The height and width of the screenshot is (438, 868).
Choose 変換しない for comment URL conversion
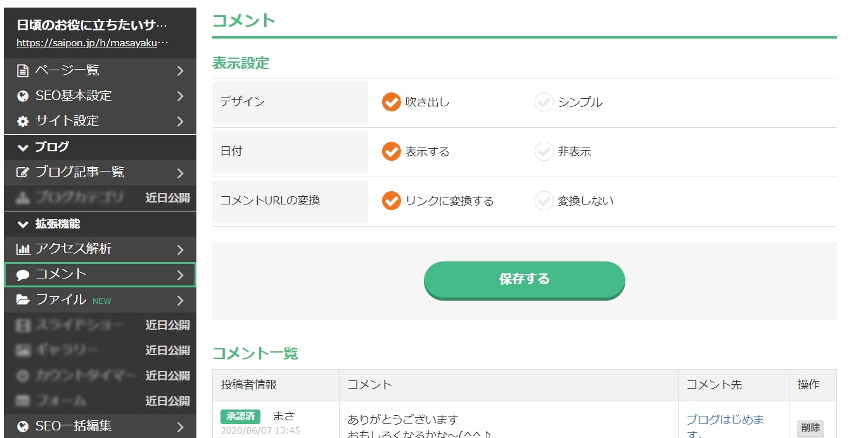[x=544, y=201]
